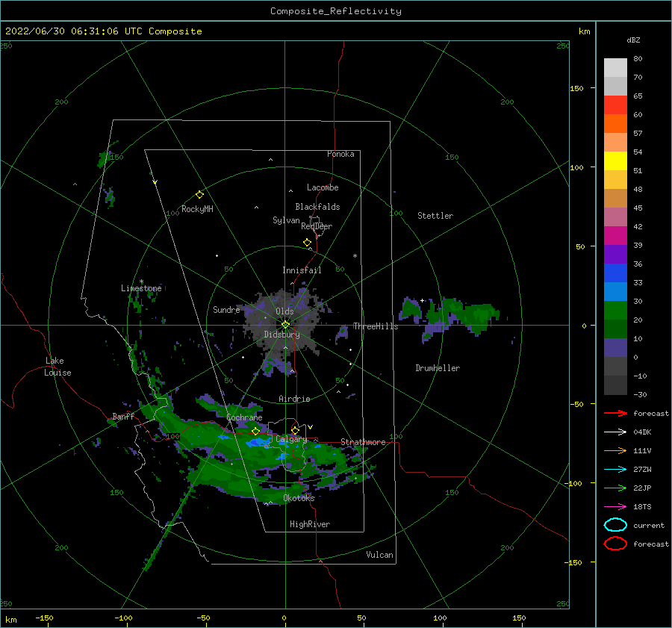The height and width of the screenshot is (628, 672).
Task: Click the Okotoks city label
Action: pyautogui.click(x=299, y=498)
